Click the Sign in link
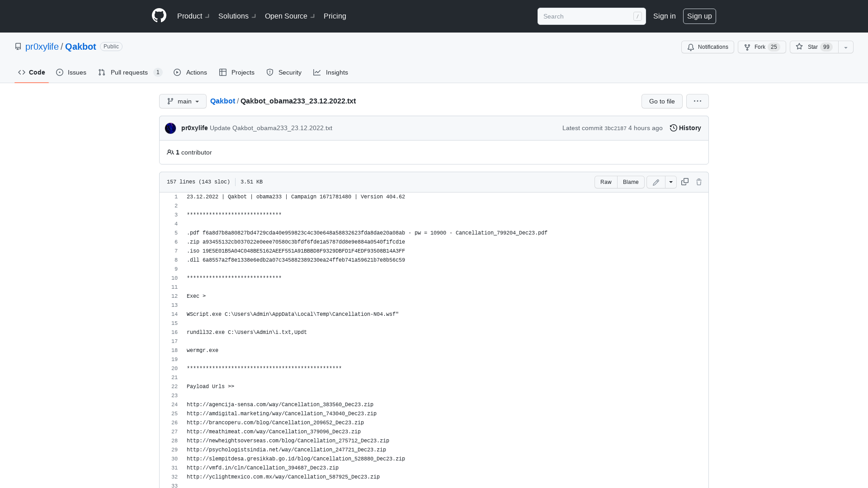This screenshot has width=868, height=488. pyautogui.click(x=664, y=16)
